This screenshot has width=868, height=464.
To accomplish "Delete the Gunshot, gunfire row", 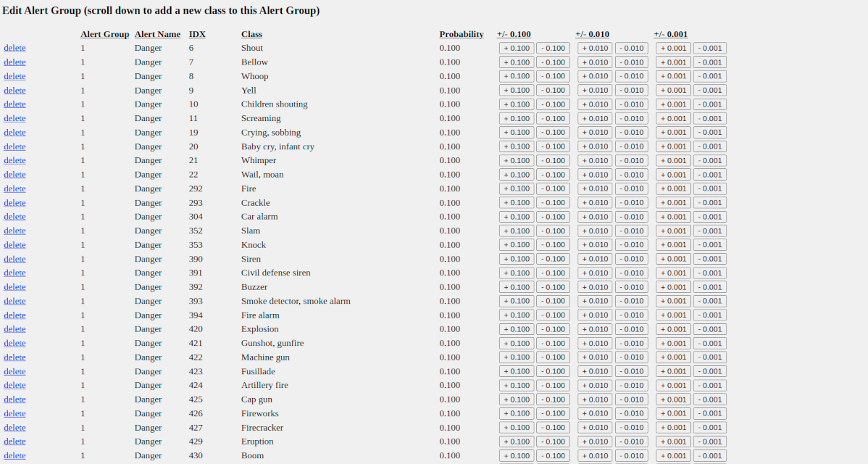I will click(14, 344).
